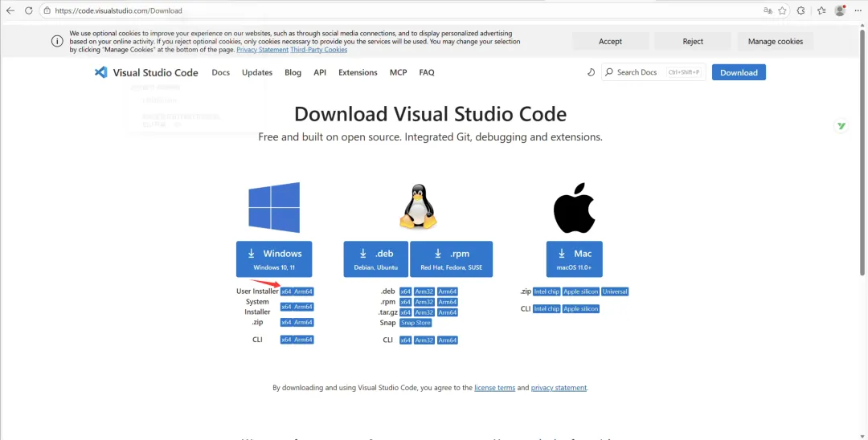
Task: Download the .deb Debian, Ubuntu package
Action: (x=376, y=259)
